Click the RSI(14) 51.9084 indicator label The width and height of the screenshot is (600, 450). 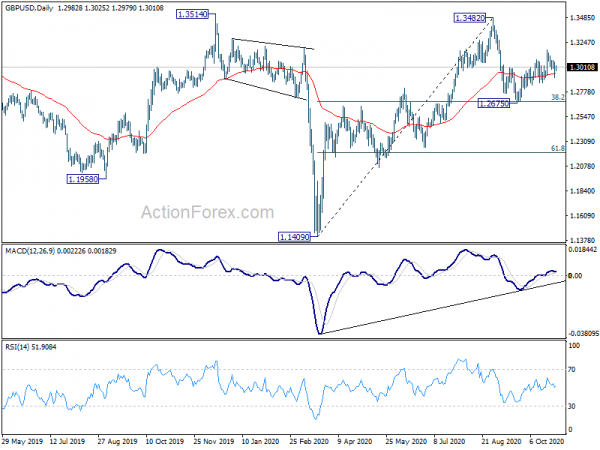point(31,347)
